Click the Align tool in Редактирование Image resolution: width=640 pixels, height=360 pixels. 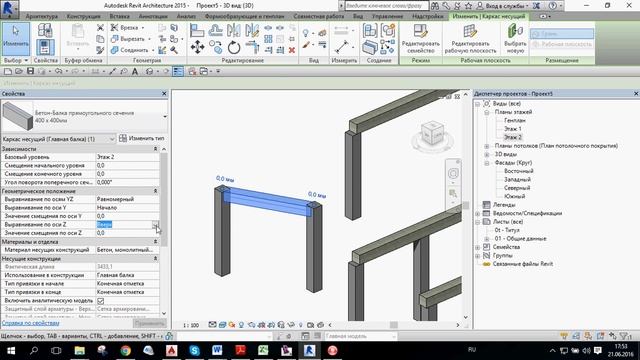pyautogui.click(x=197, y=30)
